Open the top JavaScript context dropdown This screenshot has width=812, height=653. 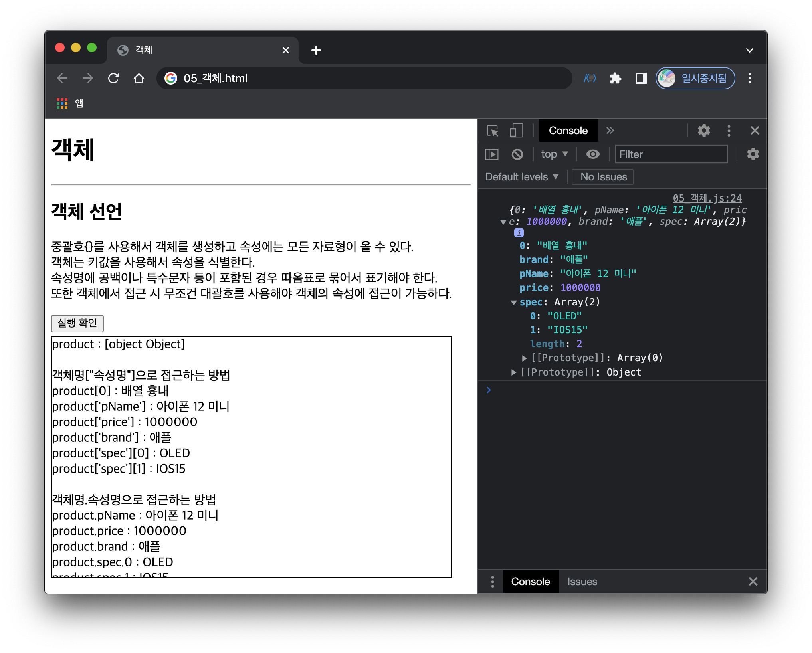point(554,154)
